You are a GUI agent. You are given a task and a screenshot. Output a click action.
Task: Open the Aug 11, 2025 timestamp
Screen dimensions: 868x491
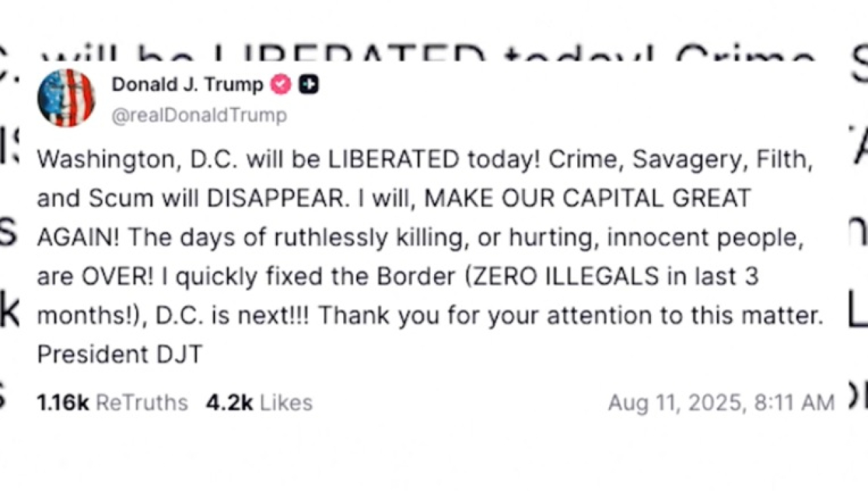677,403
